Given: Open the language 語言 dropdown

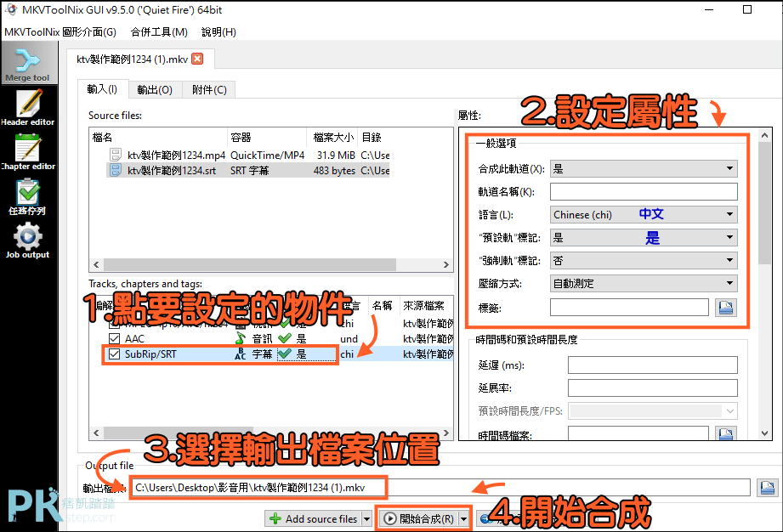Looking at the screenshot, I should point(644,215).
